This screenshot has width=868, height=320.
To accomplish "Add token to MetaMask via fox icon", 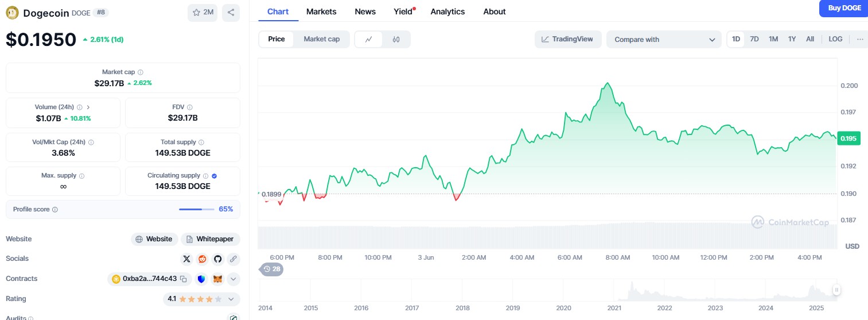I will tap(217, 279).
